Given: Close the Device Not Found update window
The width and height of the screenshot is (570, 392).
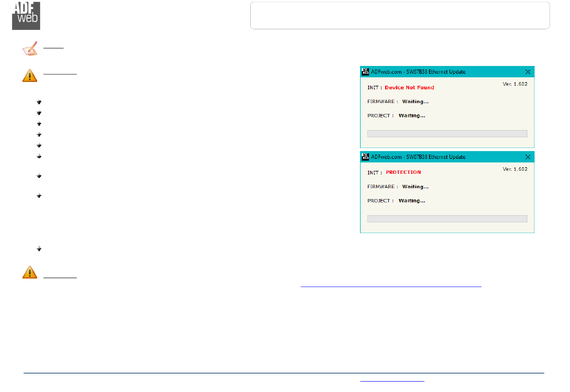Looking at the screenshot, I should [527, 71].
